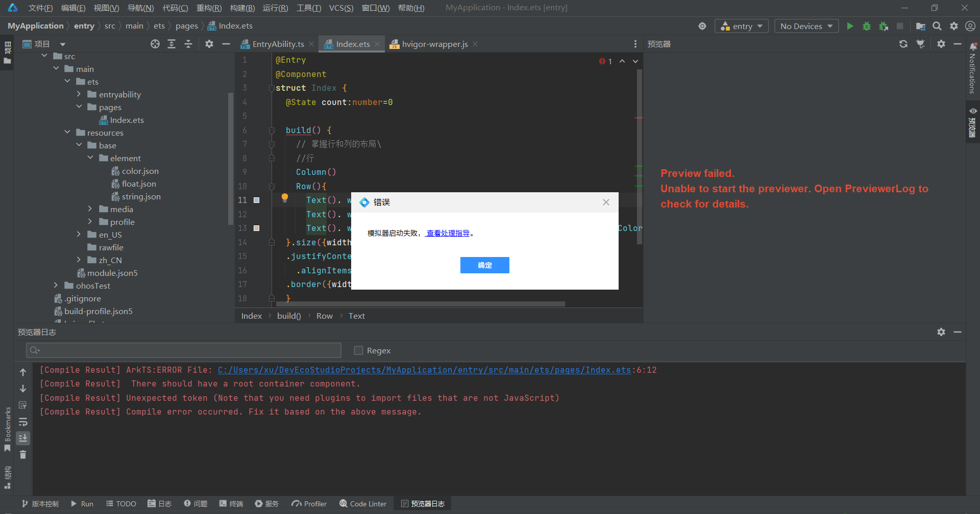Viewport: 980px width, 514px height.
Task: Open the Profiler tool window
Action: point(309,504)
